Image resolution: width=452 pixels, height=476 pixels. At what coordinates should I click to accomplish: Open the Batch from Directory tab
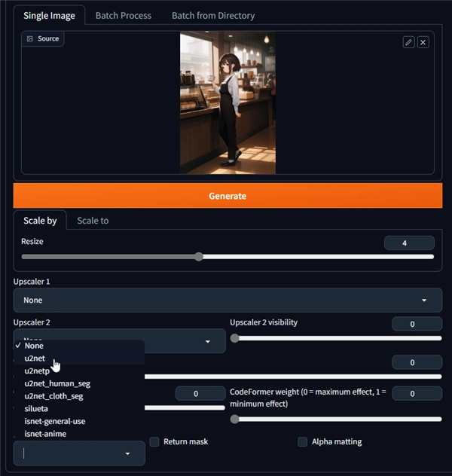click(x=213, y=16)
